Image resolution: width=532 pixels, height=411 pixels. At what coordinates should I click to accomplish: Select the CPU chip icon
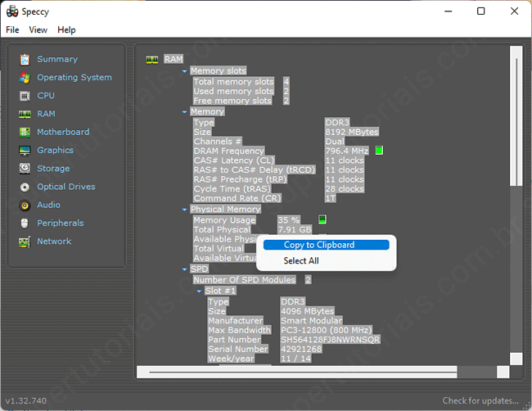tap(25, 96)
